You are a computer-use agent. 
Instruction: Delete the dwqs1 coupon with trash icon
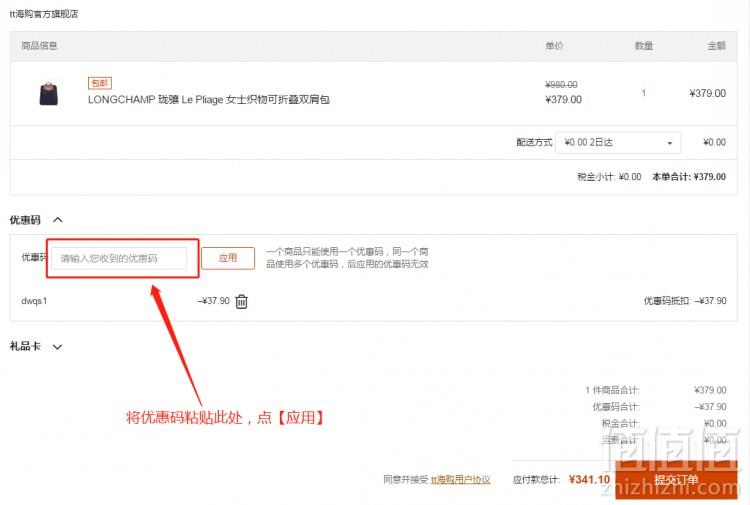tap(242, 301)
